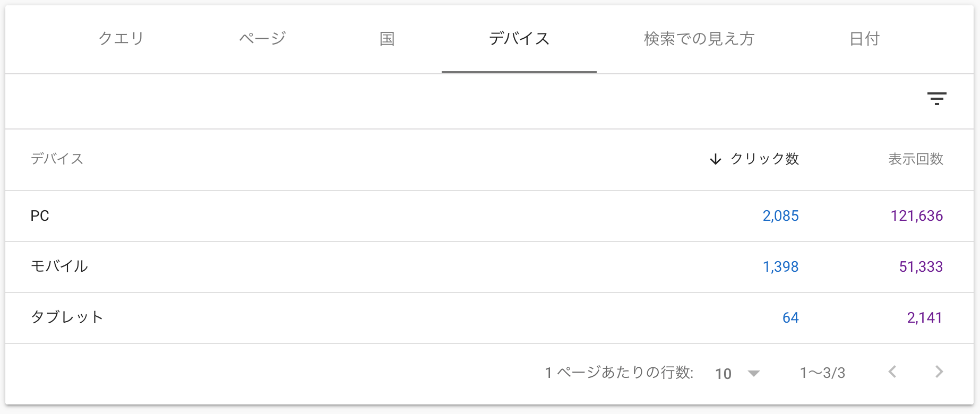Click the descending sort arrow icon
This screenshot has height=414, width=980.
(716, 159)
